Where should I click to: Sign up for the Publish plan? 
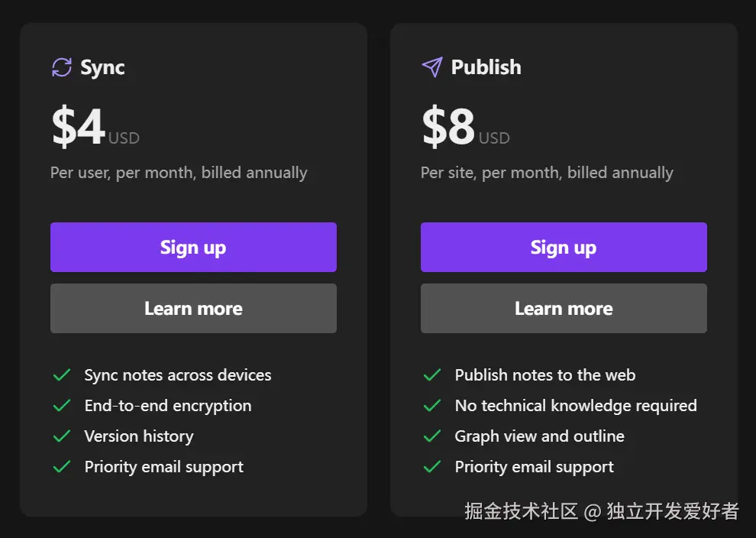[564, 247]
